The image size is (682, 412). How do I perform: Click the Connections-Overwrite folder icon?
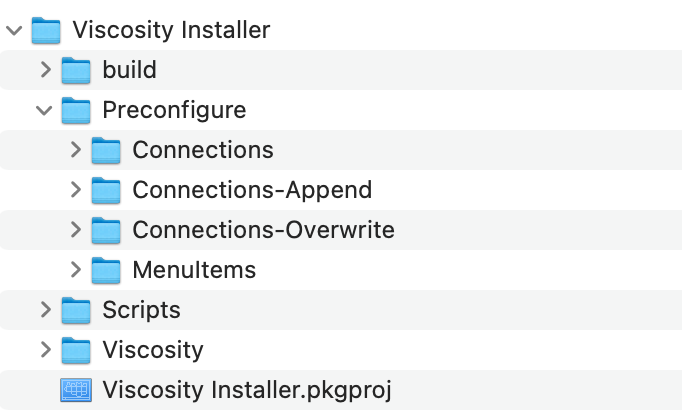click(106, 230)
